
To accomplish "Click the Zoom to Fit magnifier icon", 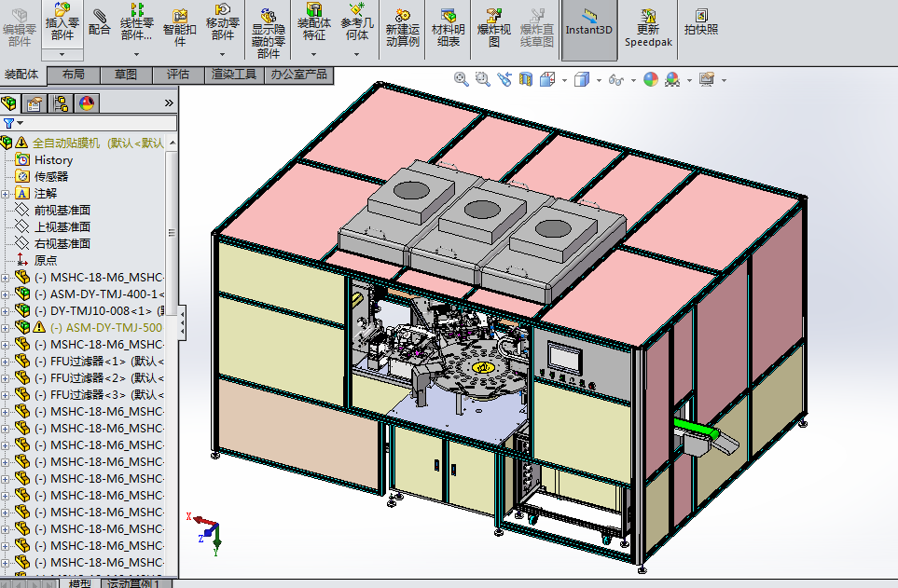I will [461, 80].
